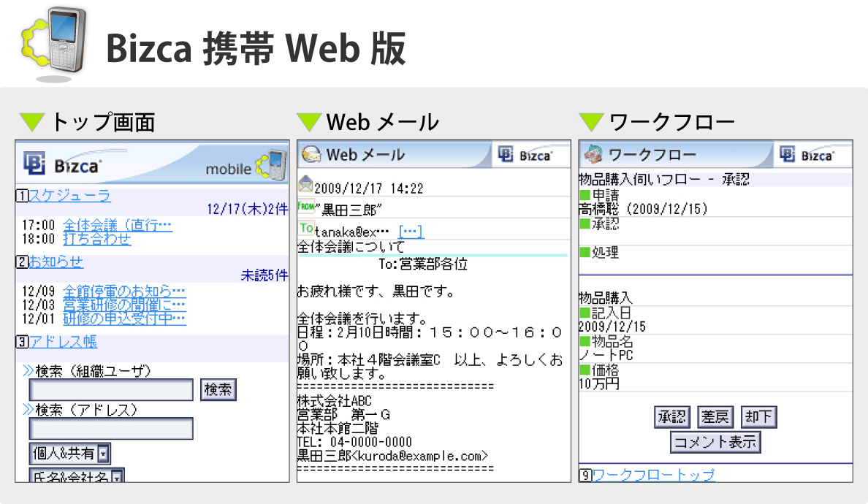Screen dimensions: 868x504
Task: Open the 氏名&会社名 dropdown
Action: [x=77, y=476]
